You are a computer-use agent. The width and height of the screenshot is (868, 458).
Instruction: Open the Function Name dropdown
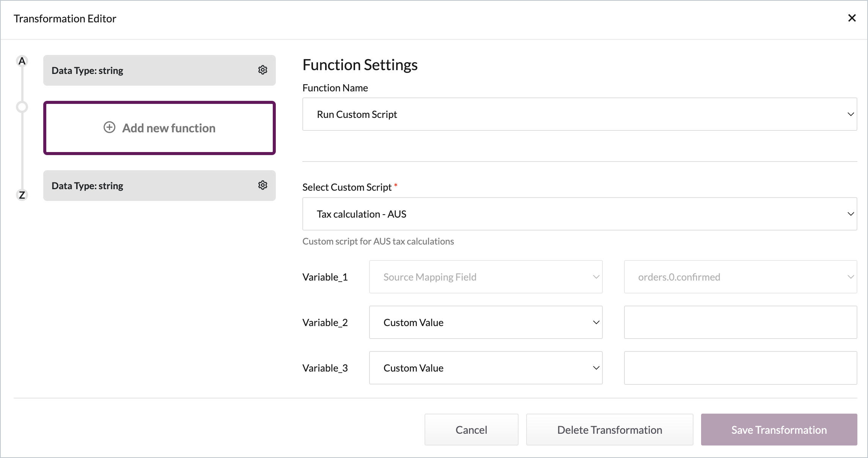(579, 114)
